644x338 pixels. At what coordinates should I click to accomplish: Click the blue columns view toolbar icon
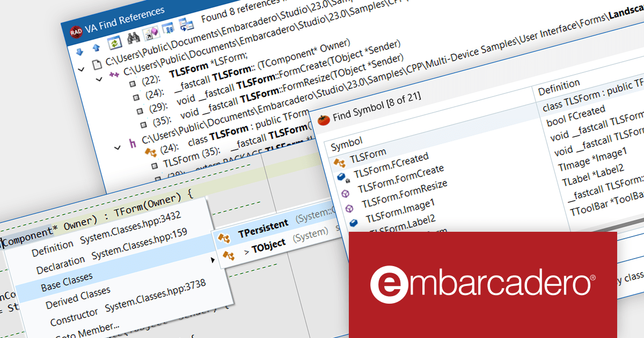[167, 29]
